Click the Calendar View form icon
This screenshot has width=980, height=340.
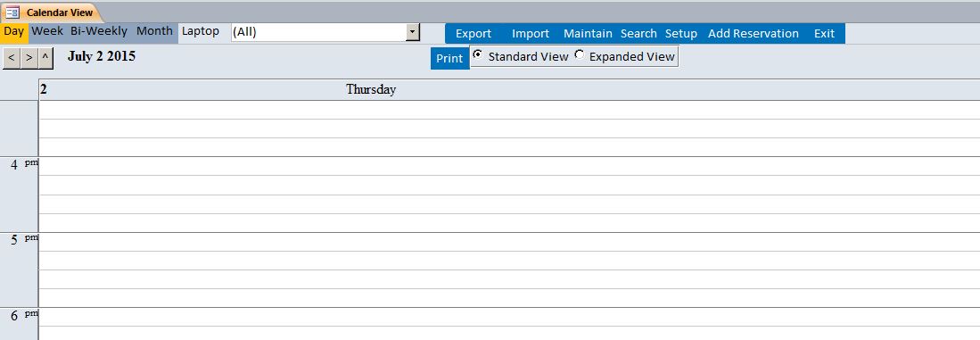tap(12, 12)
